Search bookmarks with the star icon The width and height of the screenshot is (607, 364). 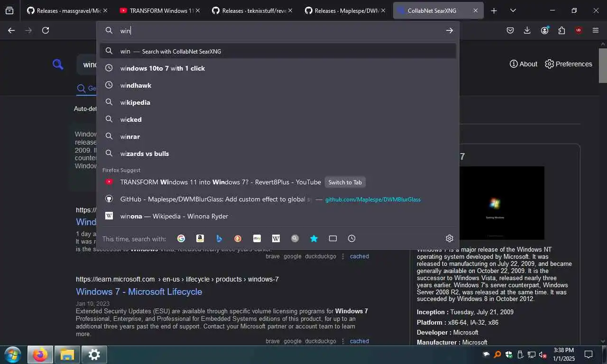pyautogui.click(x=314, y=238)
